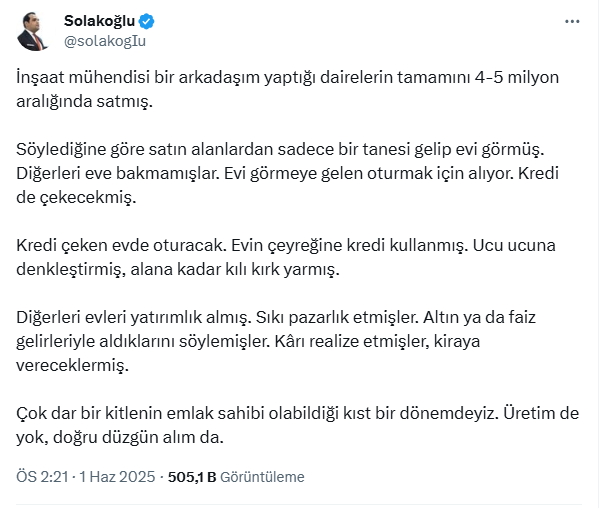Open Solakoğlu's profile picture
Image resolution: width=601 pixels, height=508 pixels.
34,33
